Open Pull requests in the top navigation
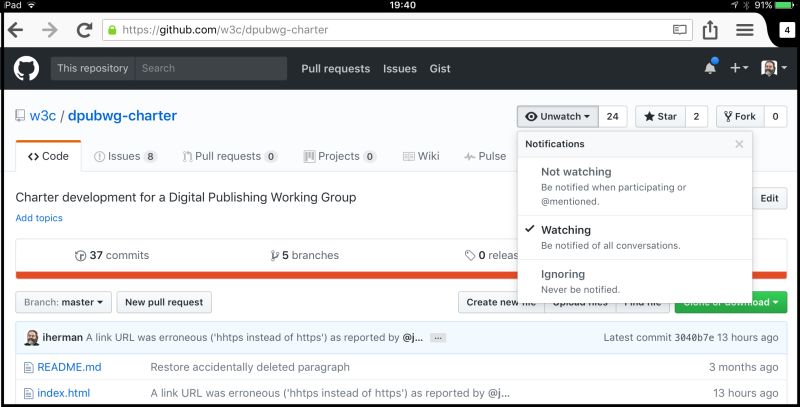This screenshot has height=407, width=800. click(x=335, y=68)
